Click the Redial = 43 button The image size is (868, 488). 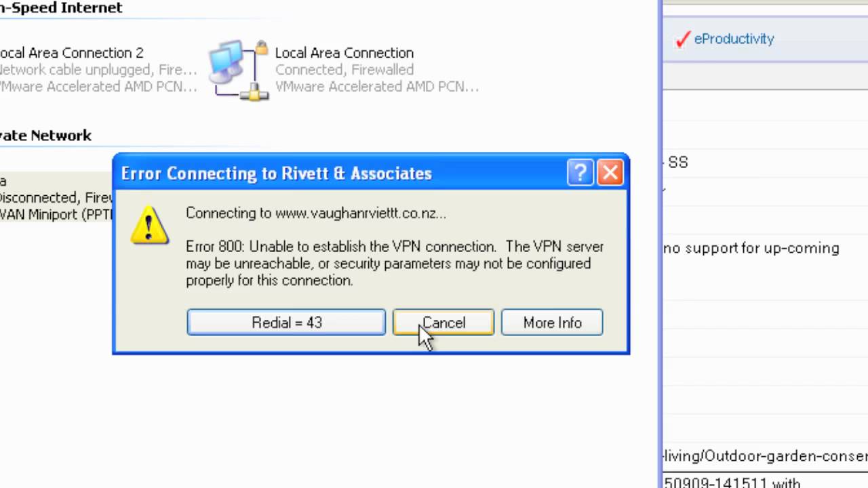[286, 323]
